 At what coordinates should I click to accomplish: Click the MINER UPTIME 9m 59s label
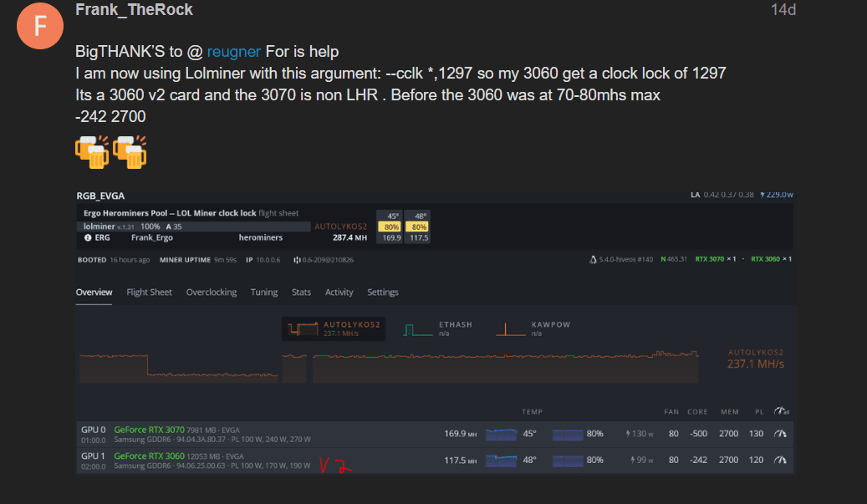pyautogui.click(x=198, y=260)
